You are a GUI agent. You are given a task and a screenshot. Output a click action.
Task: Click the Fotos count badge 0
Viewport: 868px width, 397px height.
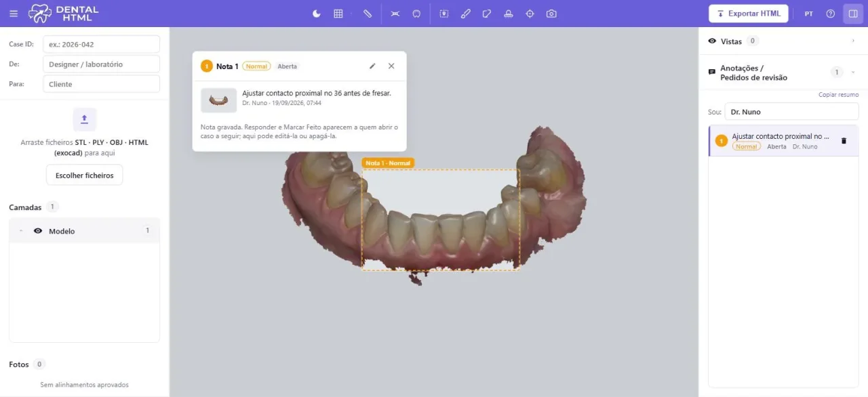[x=39, y=364]
